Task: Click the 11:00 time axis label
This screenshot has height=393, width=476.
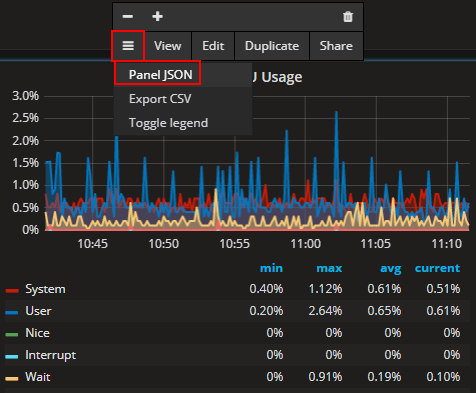Action: coord(305,244)
